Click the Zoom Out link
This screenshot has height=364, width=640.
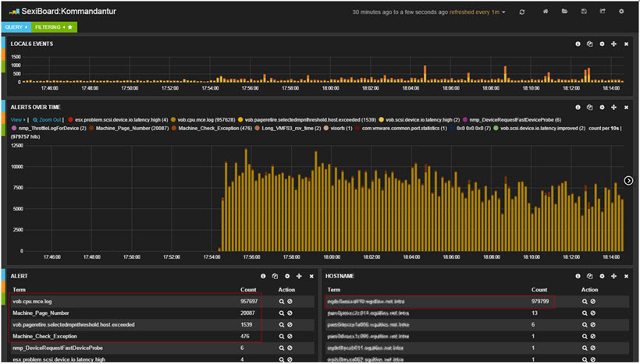[47, 120]
